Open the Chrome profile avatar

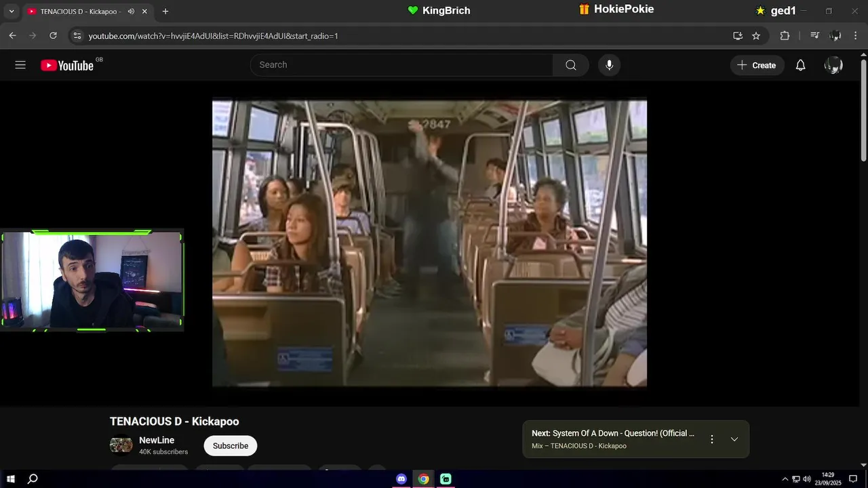point(835,36)
